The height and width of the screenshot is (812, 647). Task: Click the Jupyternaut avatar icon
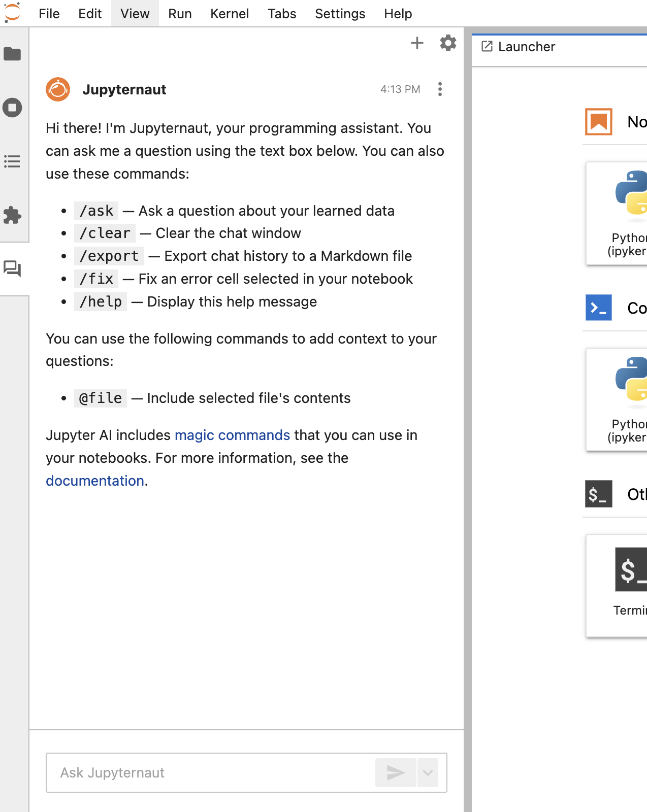[x=58, y=89]
